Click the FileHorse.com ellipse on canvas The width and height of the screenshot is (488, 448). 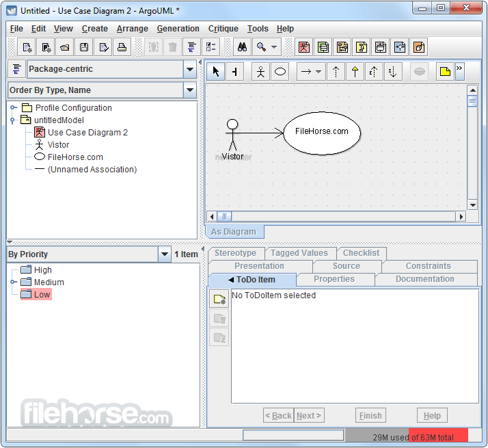click(x=322, y=133)
